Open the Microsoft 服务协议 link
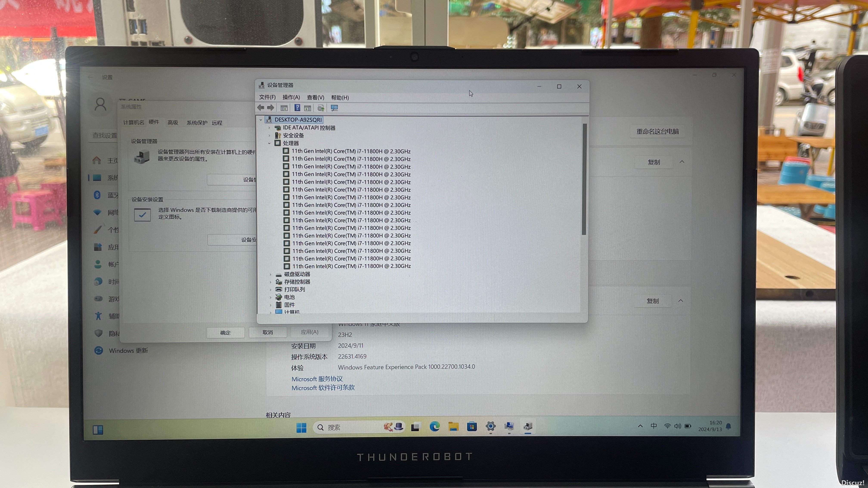The image size is (868, 488). click(x=317, y=379)
